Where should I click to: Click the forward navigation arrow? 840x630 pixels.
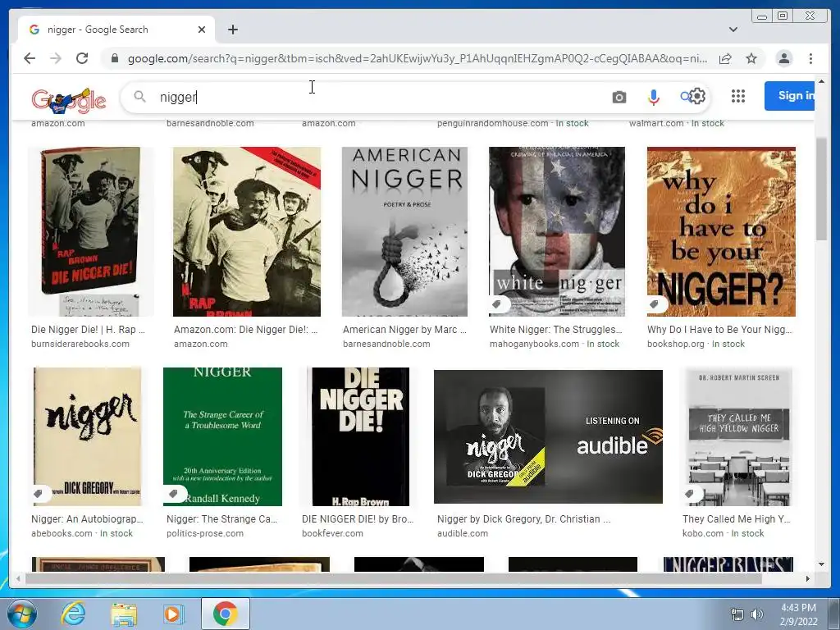tap(56, 58)
